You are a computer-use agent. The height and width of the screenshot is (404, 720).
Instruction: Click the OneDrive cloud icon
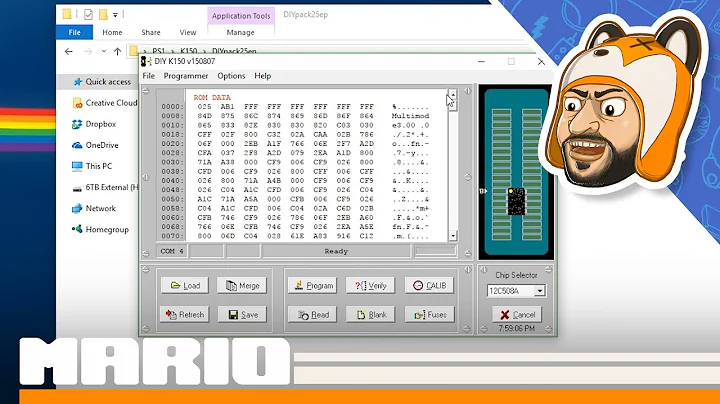(x=77, y=145)
